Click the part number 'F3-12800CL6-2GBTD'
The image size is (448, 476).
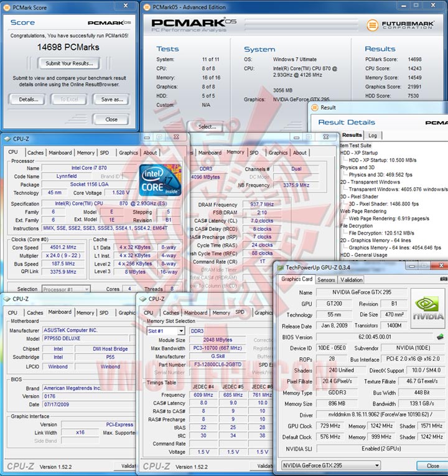[x=218, y=365]
